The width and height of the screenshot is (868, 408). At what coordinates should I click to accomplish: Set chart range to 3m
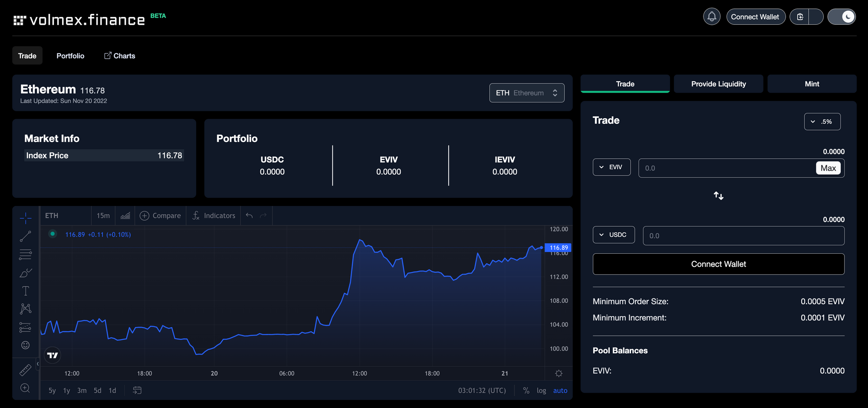(82, 391)
